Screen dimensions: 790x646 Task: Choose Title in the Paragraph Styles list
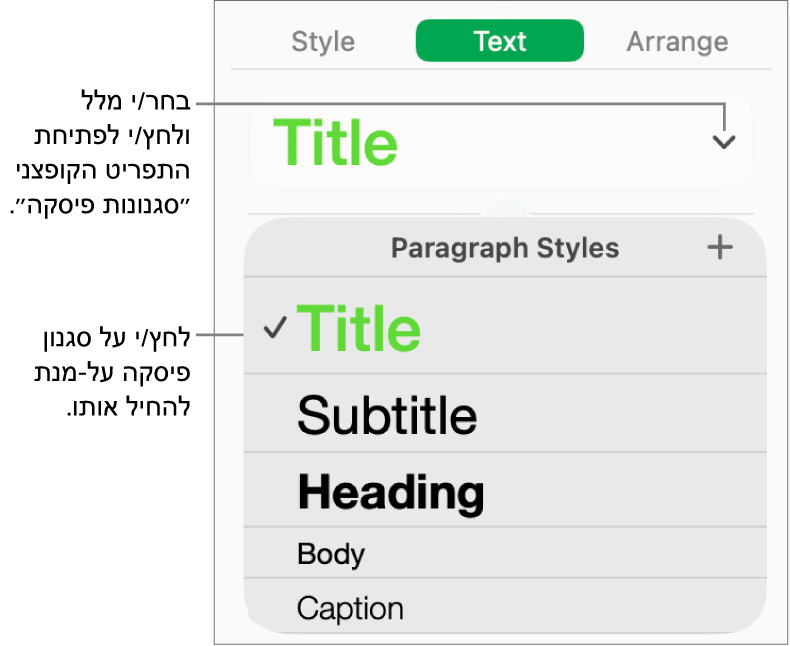(x=359, y=328)
